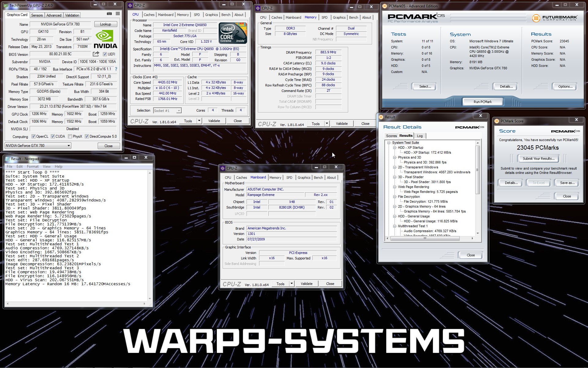Click the Futuremark Corporation logo
588x368 pixels.
click(x=555, y=18)
